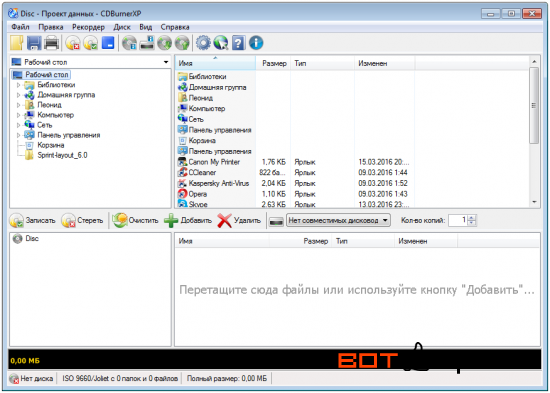The width and height of the screenshot is (550, 393).
Task: Expand Сеть in folder tree
Action: click(x=19, y=125)
